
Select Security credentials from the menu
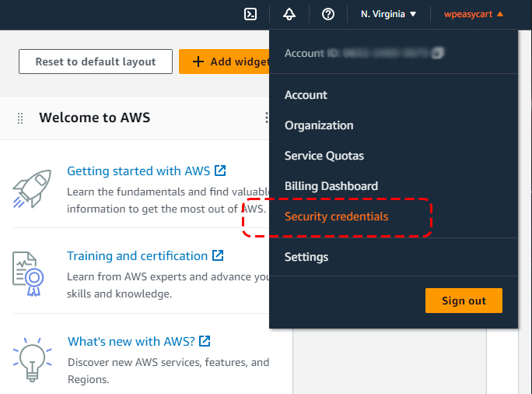point(336,216)
